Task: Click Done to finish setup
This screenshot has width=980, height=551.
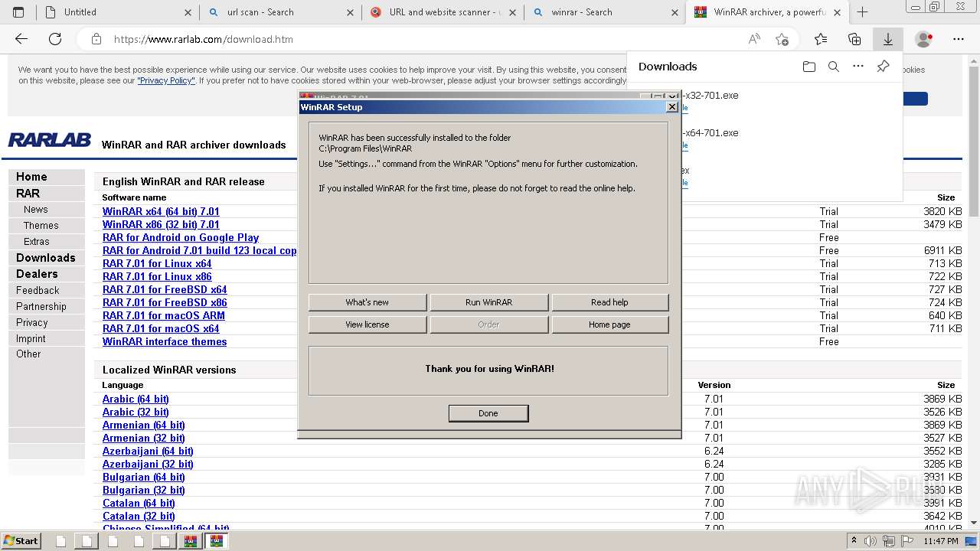Action: [488, 413]
